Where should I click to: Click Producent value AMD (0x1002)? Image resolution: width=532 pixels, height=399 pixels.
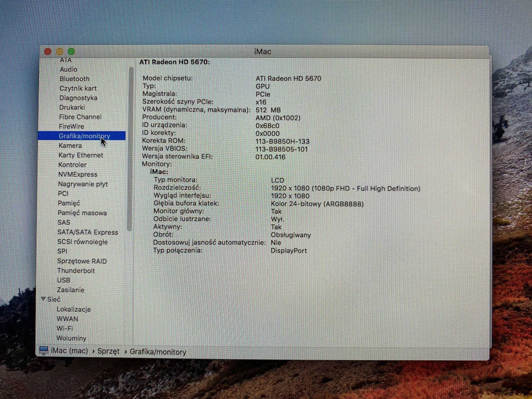coord(278,118)
